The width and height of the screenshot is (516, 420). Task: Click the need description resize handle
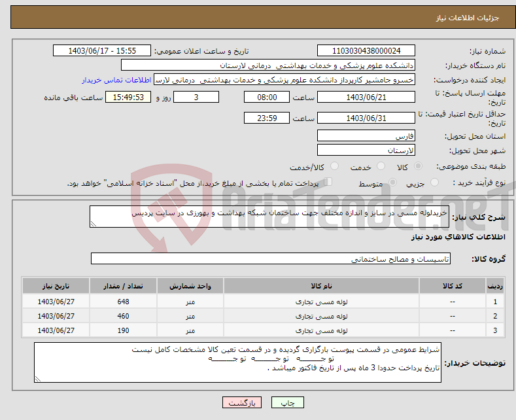pyautogui.click(x=94, y=224)
